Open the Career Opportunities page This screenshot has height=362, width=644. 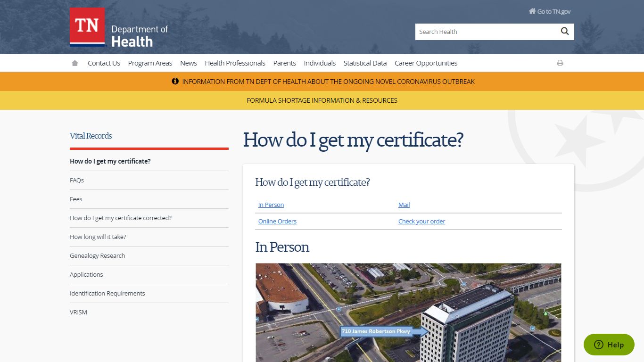pos(426,63)
